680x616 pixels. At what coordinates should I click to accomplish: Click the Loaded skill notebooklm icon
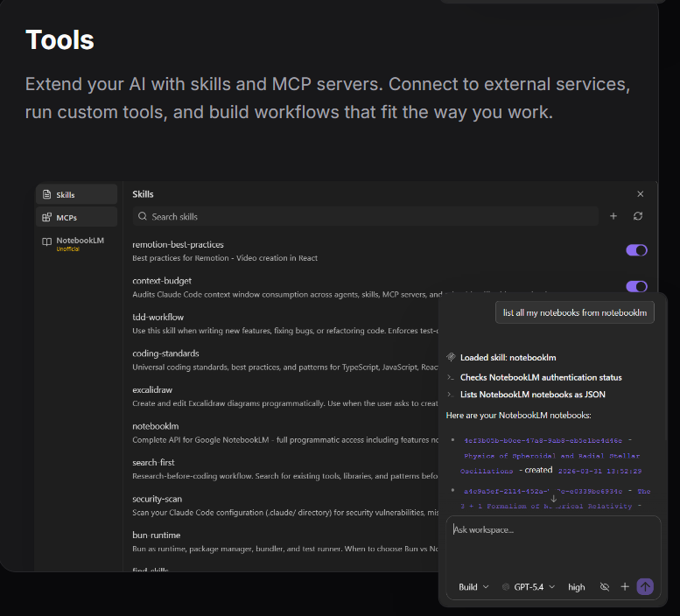(x=451, y=357)
